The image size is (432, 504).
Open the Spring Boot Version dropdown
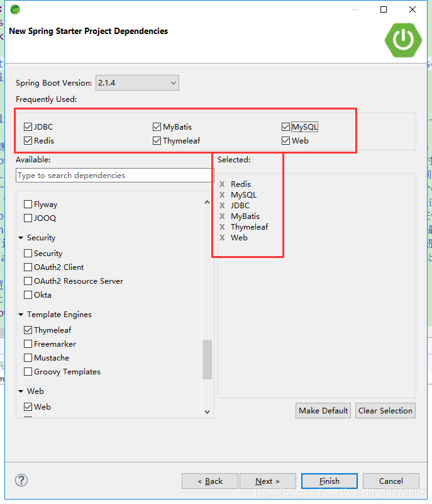(x=137, y=83)
